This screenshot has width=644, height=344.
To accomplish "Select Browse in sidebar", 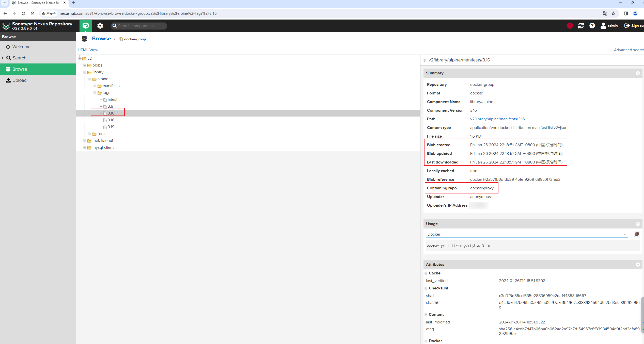I will click(x=38, y=69).
